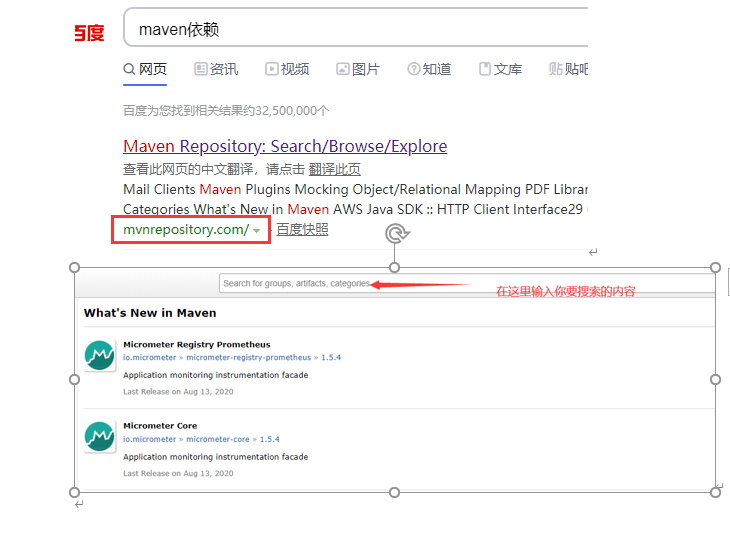This screenshot has width=730, height=536.
Task: Open micrometer-core artifact link
Action: (x=217, y=439)
